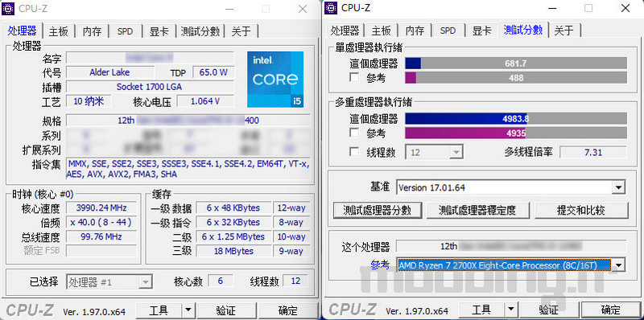The width and height of the screenshot is (644, 320).
Task: Click the 提交和比較 button
Action: point(581,211)
